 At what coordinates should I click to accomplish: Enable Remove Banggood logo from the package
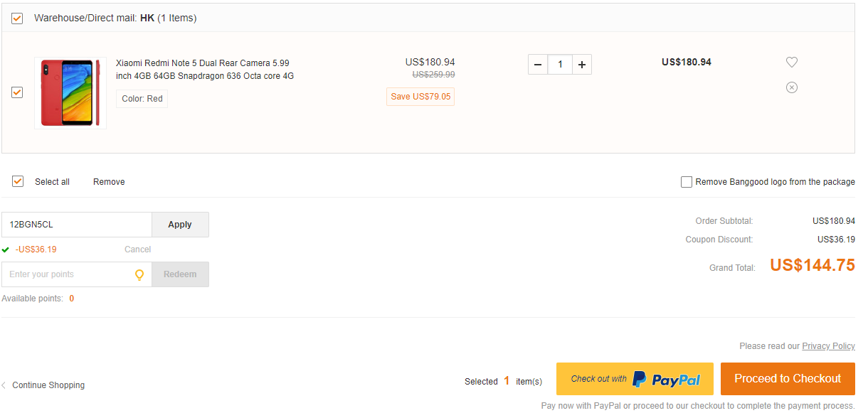click(x=687, y=182)
